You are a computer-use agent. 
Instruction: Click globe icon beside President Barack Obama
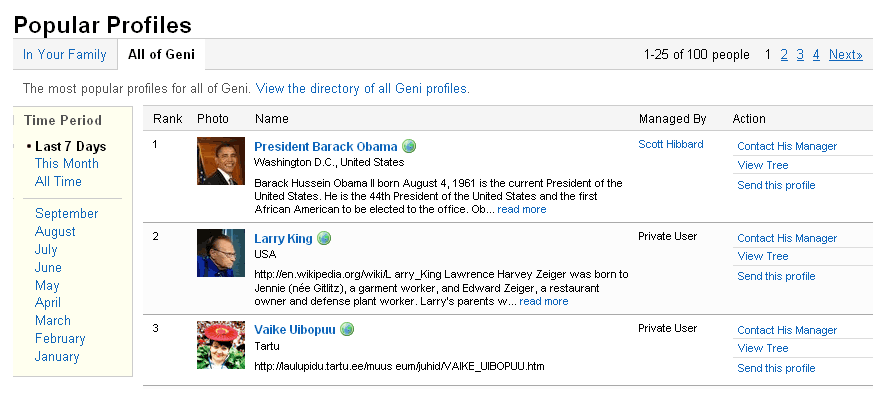coord(409,146)
